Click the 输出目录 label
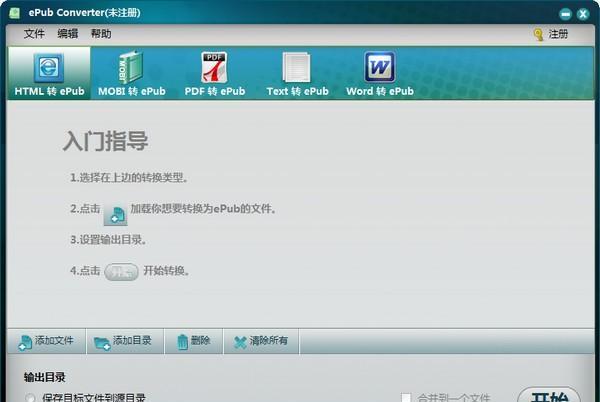600x402 pixels. coord(44,377)
